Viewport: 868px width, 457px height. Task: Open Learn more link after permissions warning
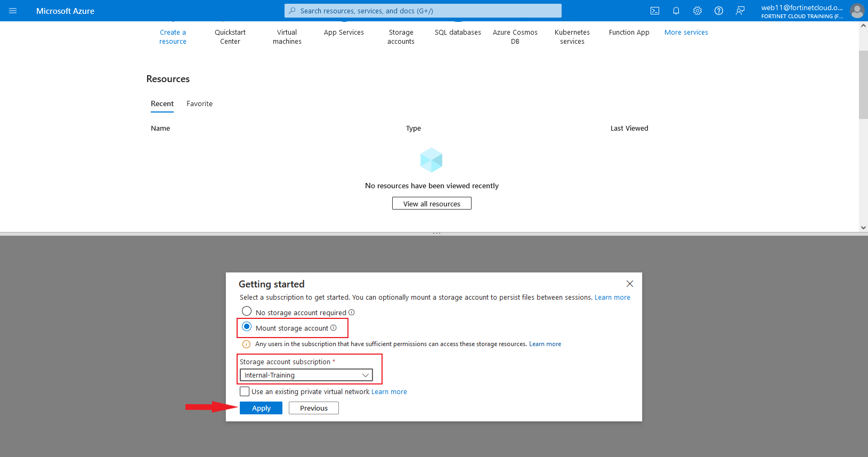pos(545,344)
